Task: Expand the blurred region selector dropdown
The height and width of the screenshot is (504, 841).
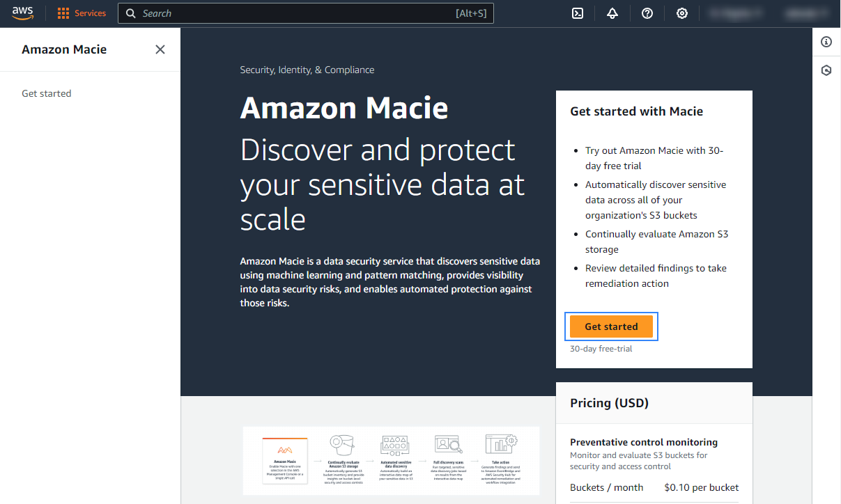Action: pyautogui.click(x=734, y=13)
